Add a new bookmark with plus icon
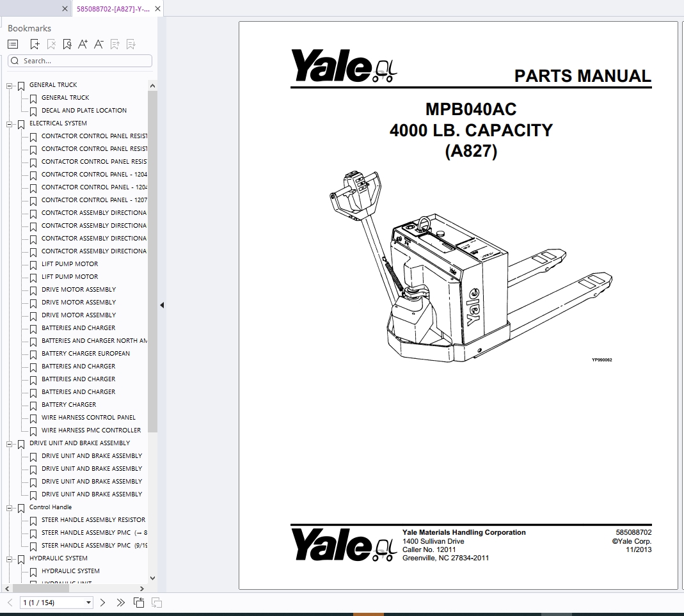This screenshot has width=684, height=616. [x=35, y=44]
